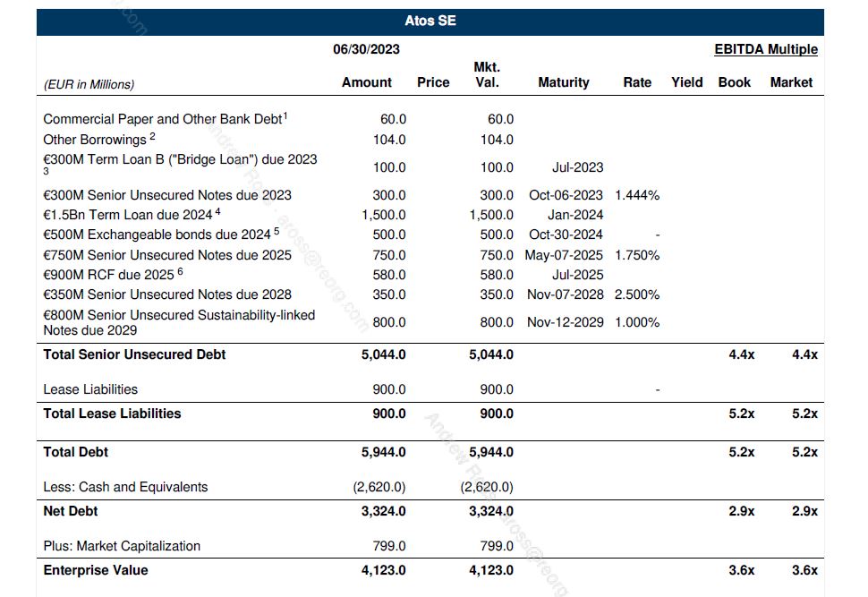This screenshot has width=868, height=597.
Task: Click the Market column header
Action: coord(791,82)
